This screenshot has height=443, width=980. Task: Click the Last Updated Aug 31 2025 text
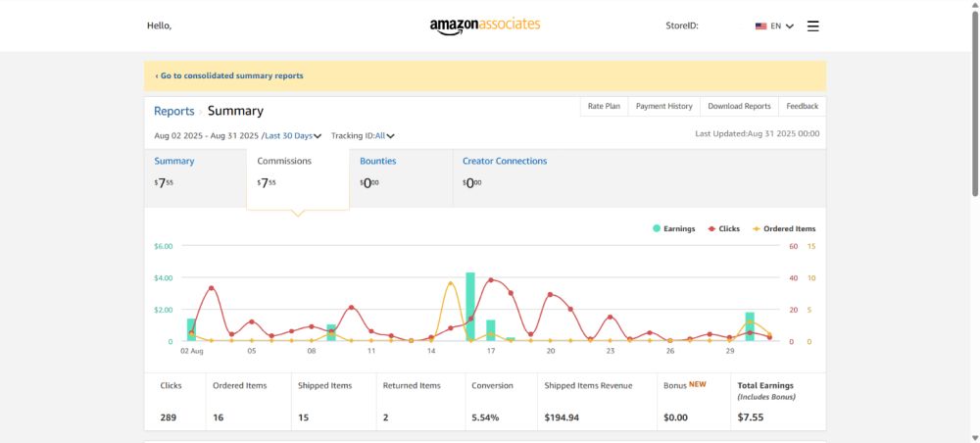pos(758,133)
